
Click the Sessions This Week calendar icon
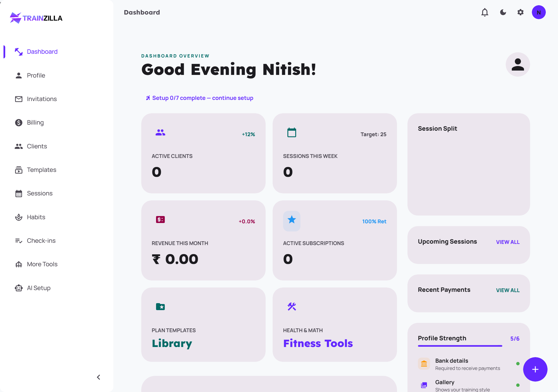291,132
